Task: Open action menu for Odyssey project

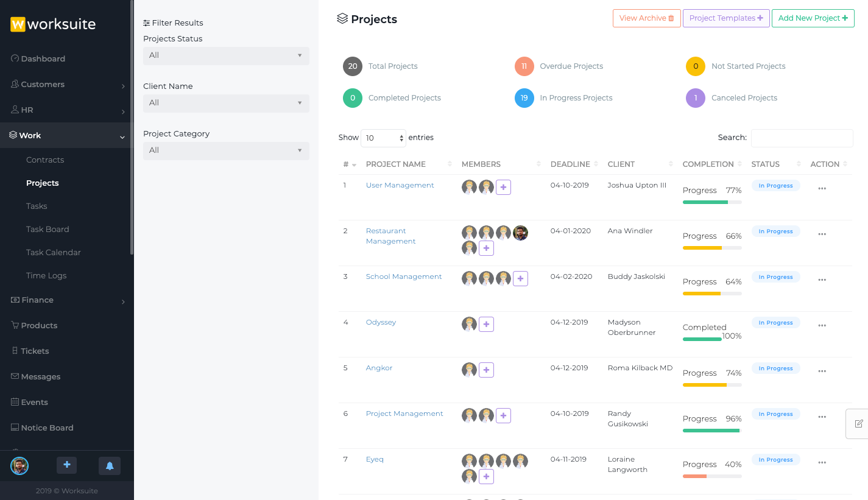Action: tap(822, 326)
